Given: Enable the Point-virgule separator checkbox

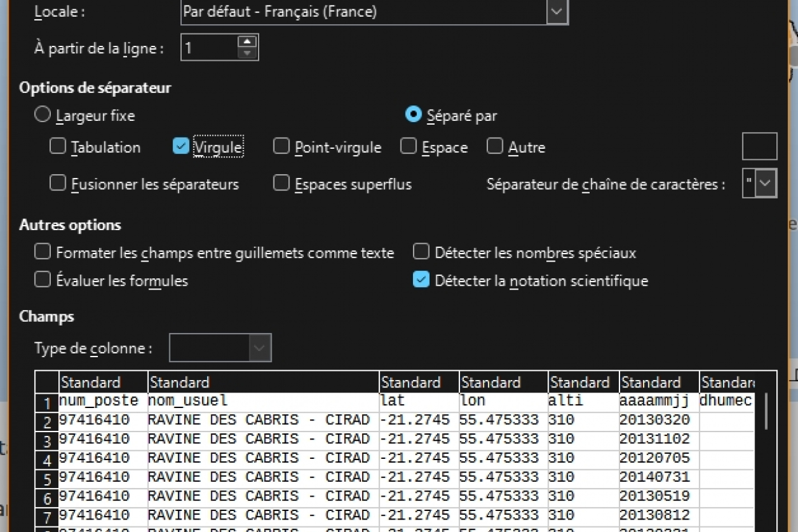Looking at the screenshot, I should click(282, 146).
